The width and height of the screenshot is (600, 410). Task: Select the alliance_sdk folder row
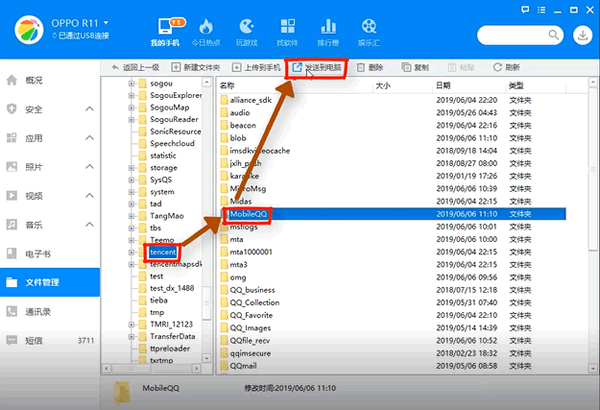tap(391, 100)
